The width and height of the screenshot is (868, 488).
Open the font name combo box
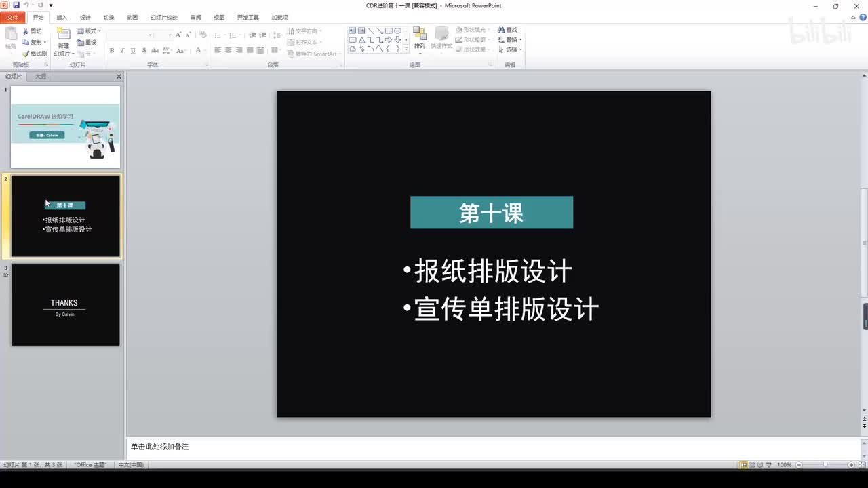coord(130,35)
